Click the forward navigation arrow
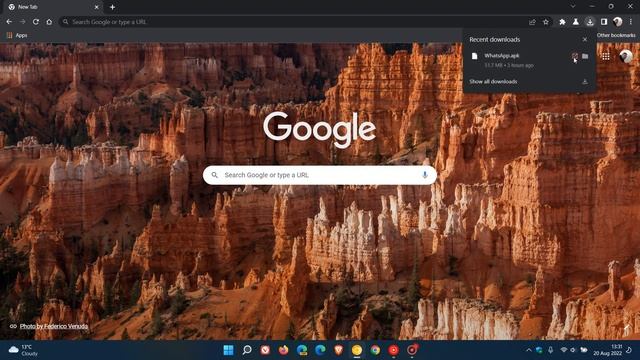 click(22, 22)
